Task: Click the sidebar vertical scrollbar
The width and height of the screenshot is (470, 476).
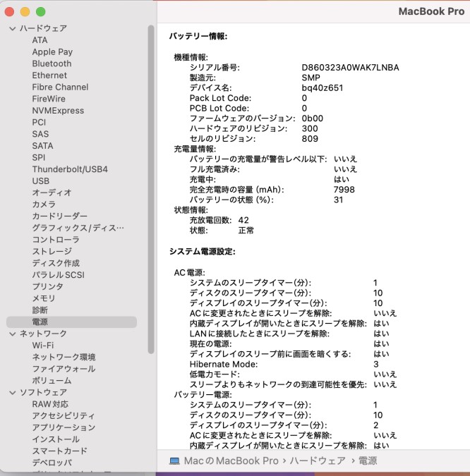Action: (x=151, y=190)
